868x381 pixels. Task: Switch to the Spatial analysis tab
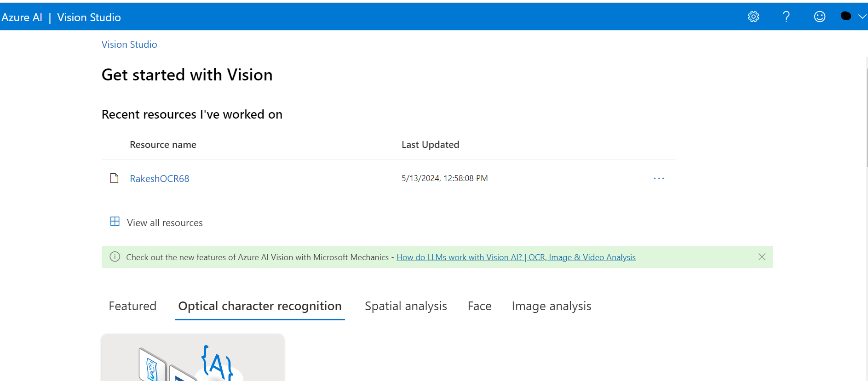click(406, 307)
